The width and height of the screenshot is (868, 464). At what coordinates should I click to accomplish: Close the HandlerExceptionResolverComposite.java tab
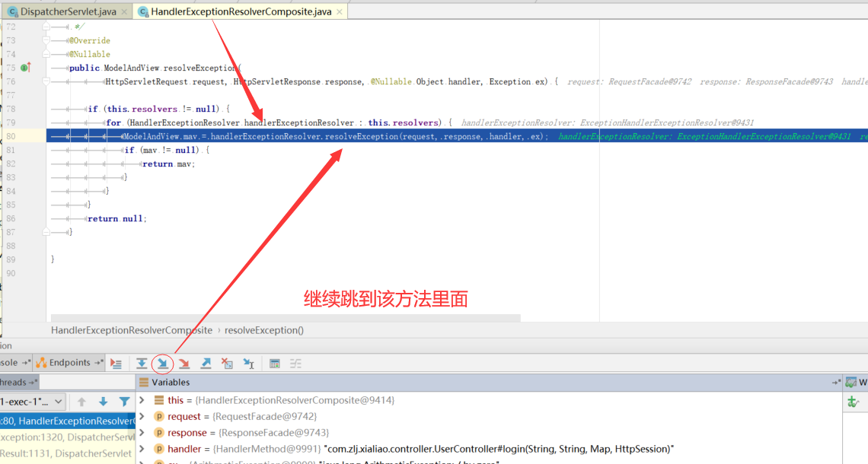point(340,11)
